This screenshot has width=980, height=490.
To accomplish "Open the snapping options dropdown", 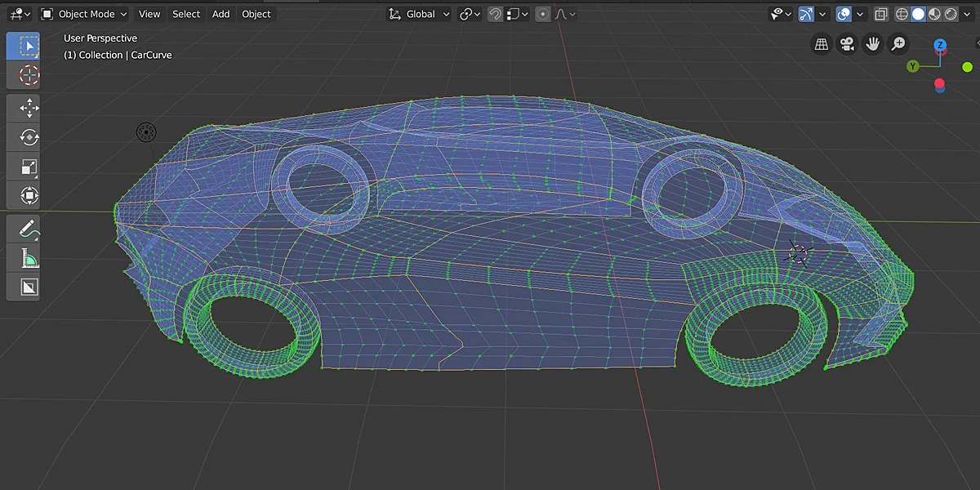I will coord(525,14).
